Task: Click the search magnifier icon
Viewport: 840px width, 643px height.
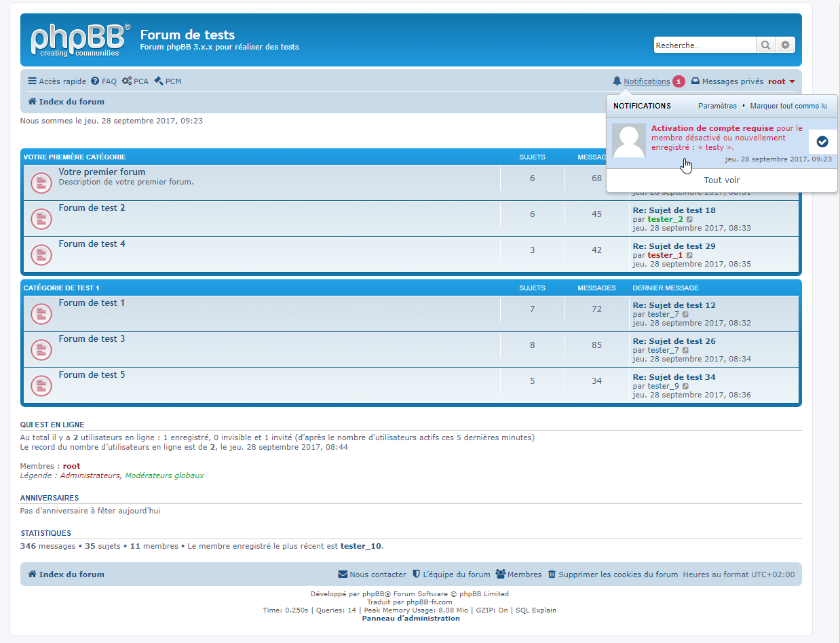Action: coord(765,45)
